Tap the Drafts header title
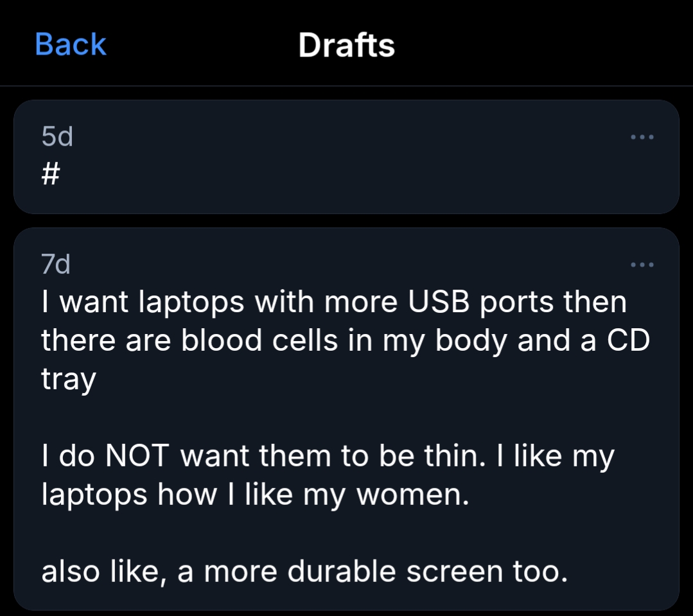Screen dimensions: 693x616 pyautogui.click(x=346, y=45)
